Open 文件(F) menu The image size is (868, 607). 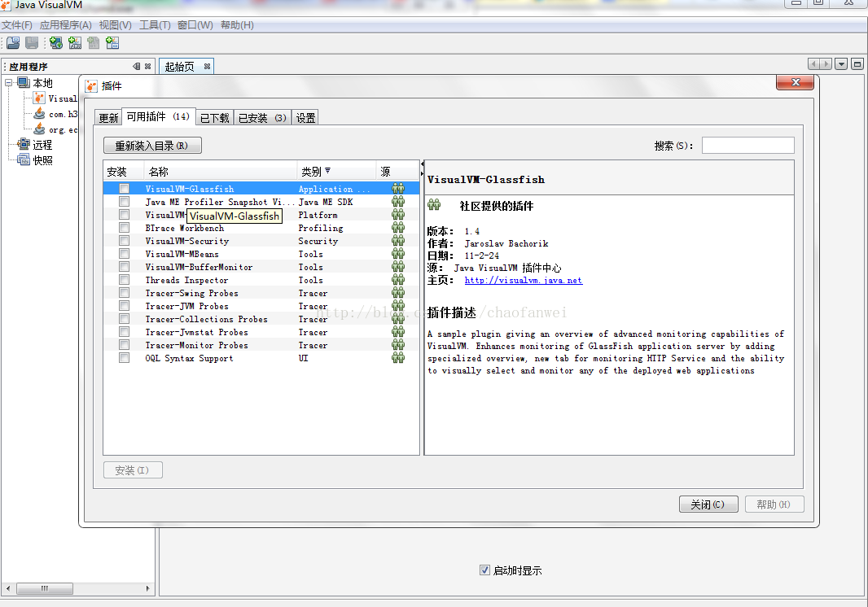pyautogui.click(x=17, y=25)
